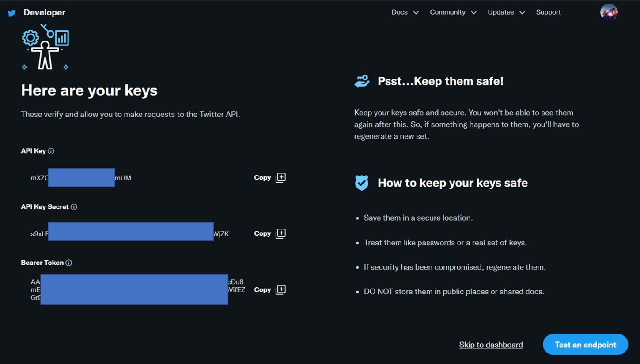The width and height of the screenshot is (640, 364).
Task: Click the API Key info icon
Action: 51,151
